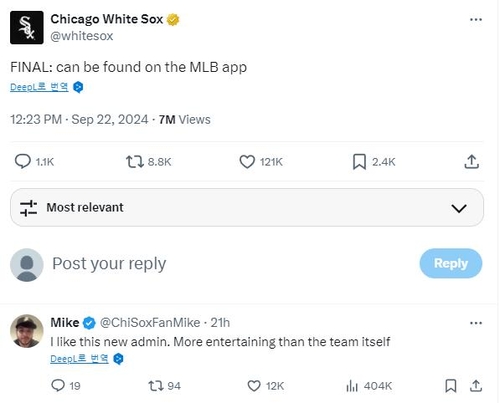Screen dimensions: 500x403
Task: Click the blue Reply button
Action: (x=451, y=263)
